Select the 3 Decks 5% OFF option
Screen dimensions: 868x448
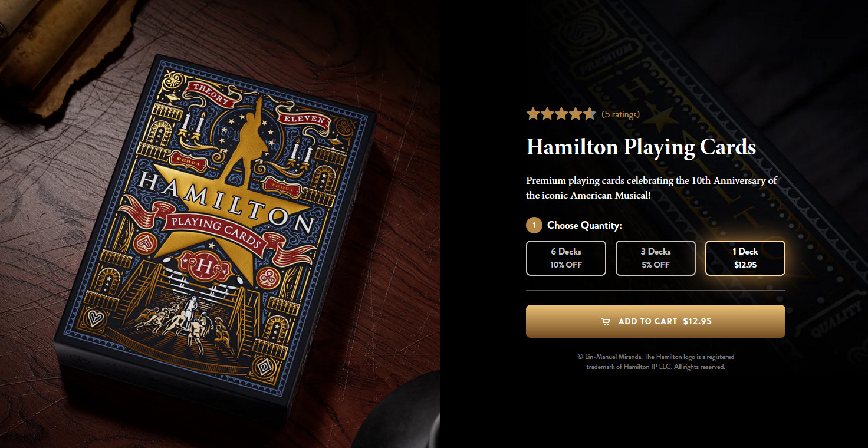pyautogui.click(x=656, y=258)
